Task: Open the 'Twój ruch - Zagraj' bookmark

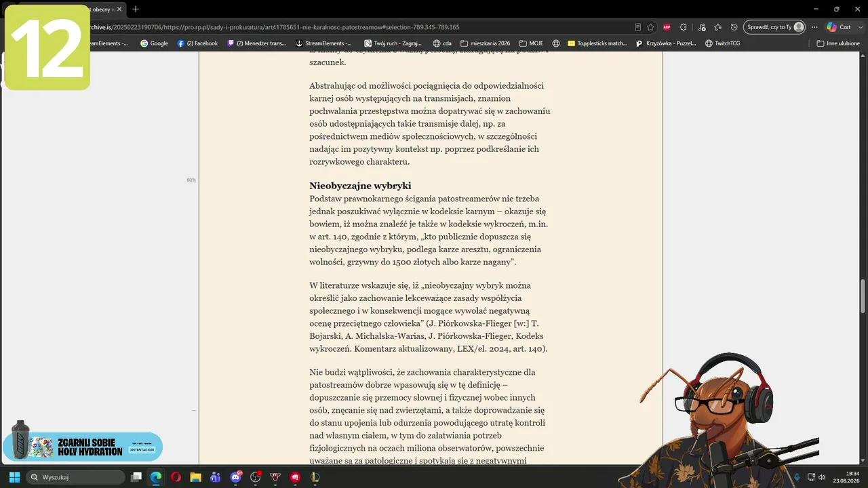Action: pyautogui.click(x=392, y=43)
